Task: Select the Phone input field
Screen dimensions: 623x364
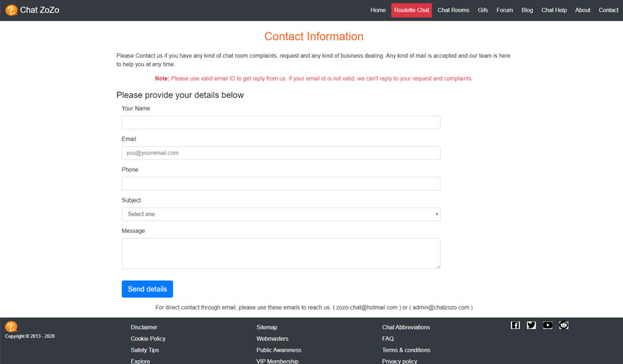Action: (x=281, y=184)
